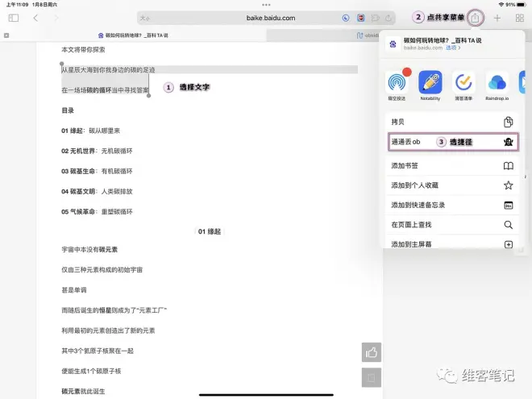
Task: Tap the line 仅由三种元素构成的初始宇宙
Action: coord(102,270)
